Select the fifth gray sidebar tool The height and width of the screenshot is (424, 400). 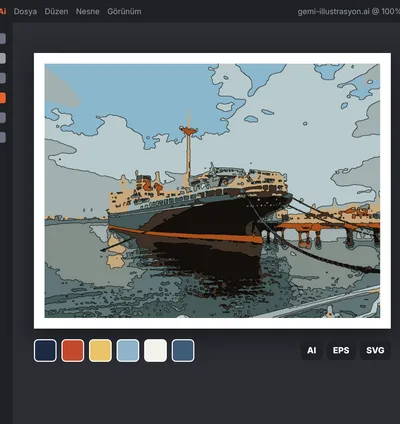tap(2, 118)
